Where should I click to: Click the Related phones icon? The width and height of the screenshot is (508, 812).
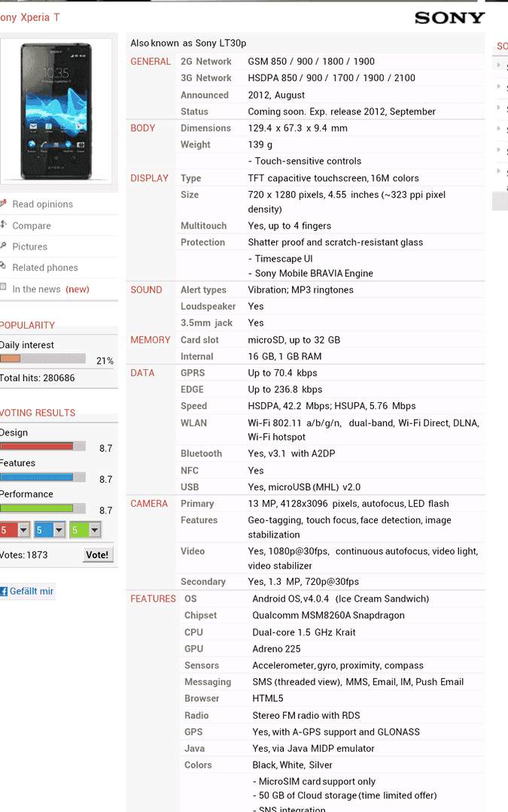pyautogui.click(x=3, y=266)
